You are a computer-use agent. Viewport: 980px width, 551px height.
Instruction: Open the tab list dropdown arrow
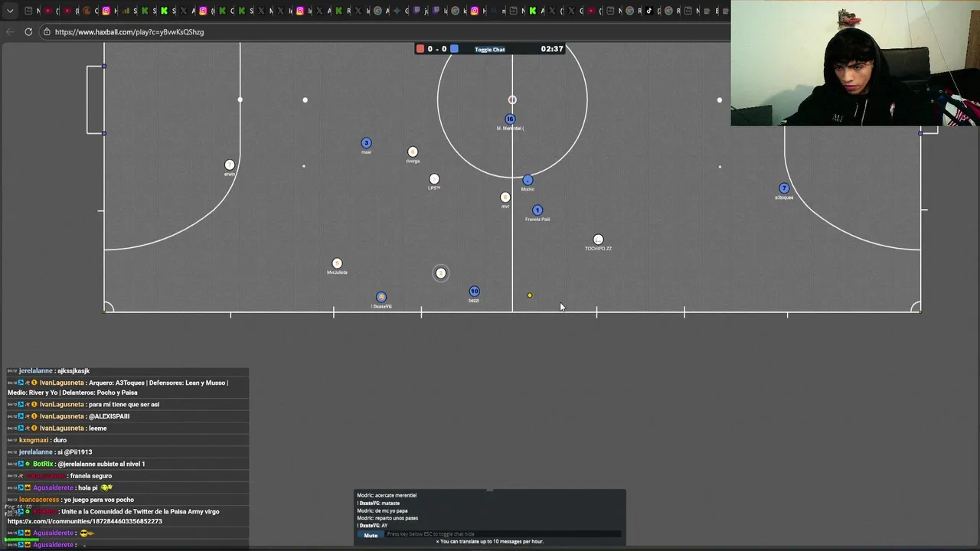[10, 11]
